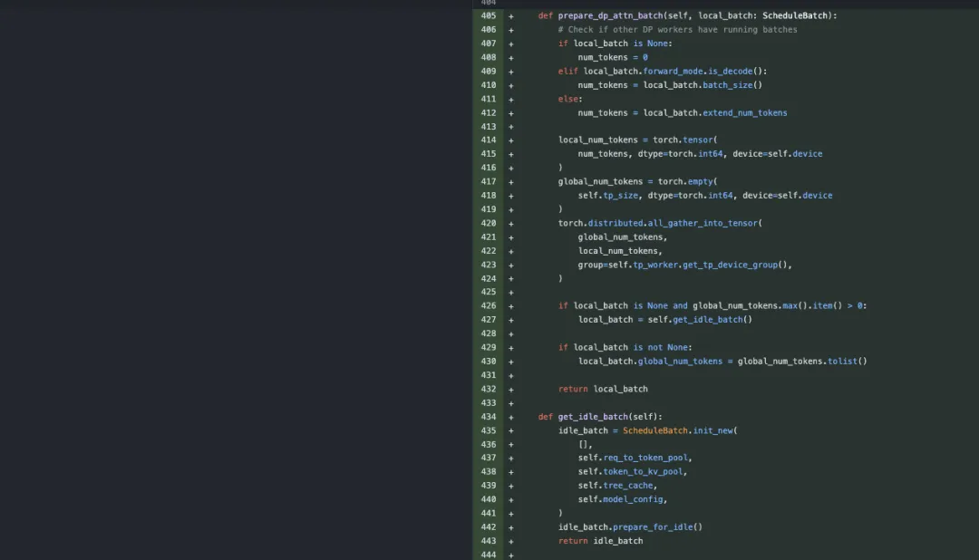Click 'num_tokens = 0' on line 408
Viewport: 979px width, 560px height.
pyautogui.click(x=613, y=57)
